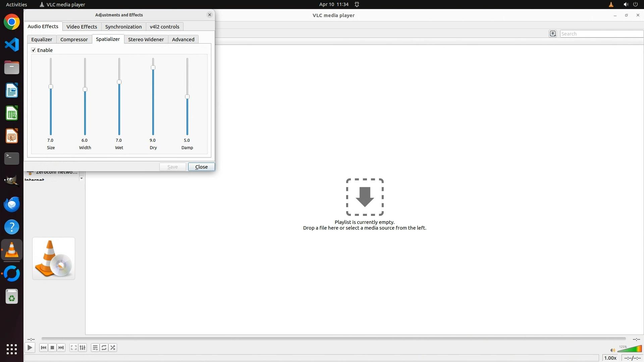Screen dimensions: 644x362
Task: Click the Play button
Action: click(30, 348)
